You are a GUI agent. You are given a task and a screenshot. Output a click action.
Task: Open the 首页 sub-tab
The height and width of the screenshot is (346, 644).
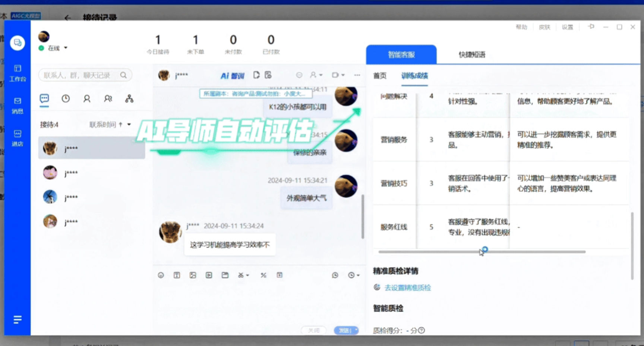click(x=380, y=76)
